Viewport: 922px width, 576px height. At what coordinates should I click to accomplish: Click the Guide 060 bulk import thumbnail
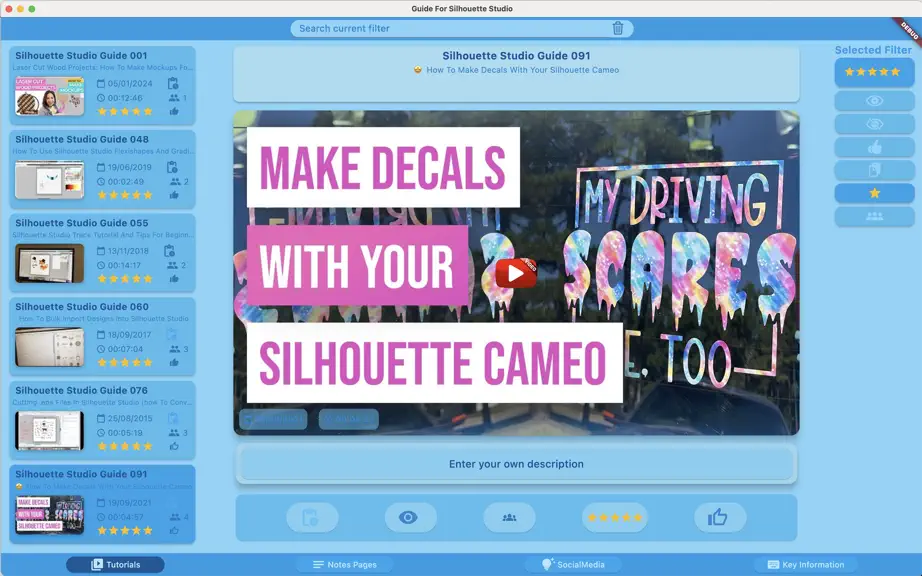pyautogui.click(x=49, y=347)
